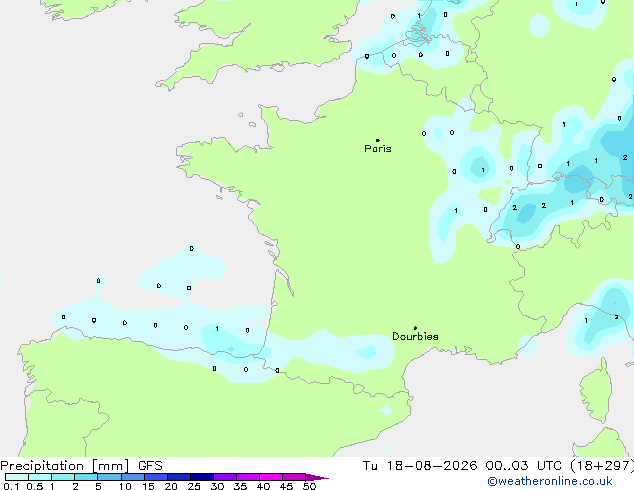Click the 'Precipitation [mm] GFS' legend title
634x490 pixels.
click(x=81, y=466)
